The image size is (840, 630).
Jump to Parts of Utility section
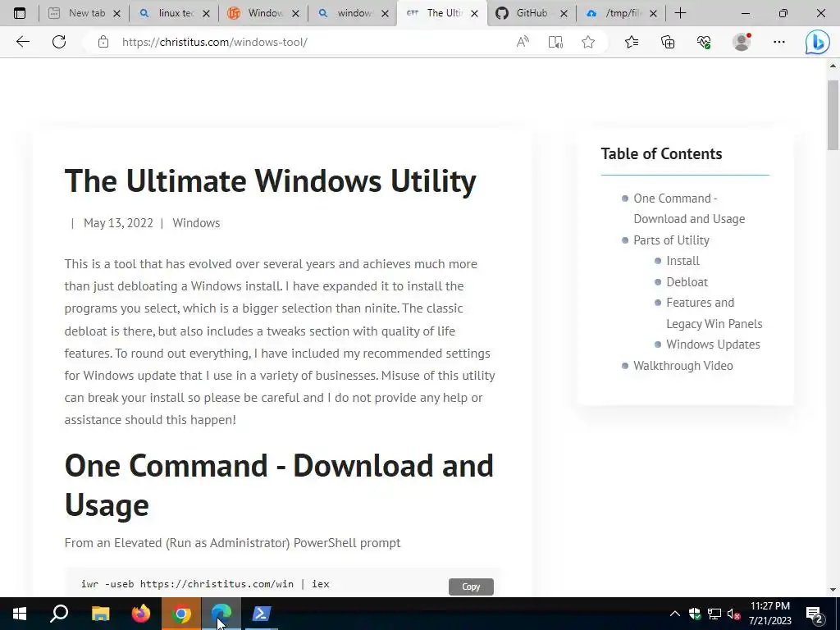(671, 240)
